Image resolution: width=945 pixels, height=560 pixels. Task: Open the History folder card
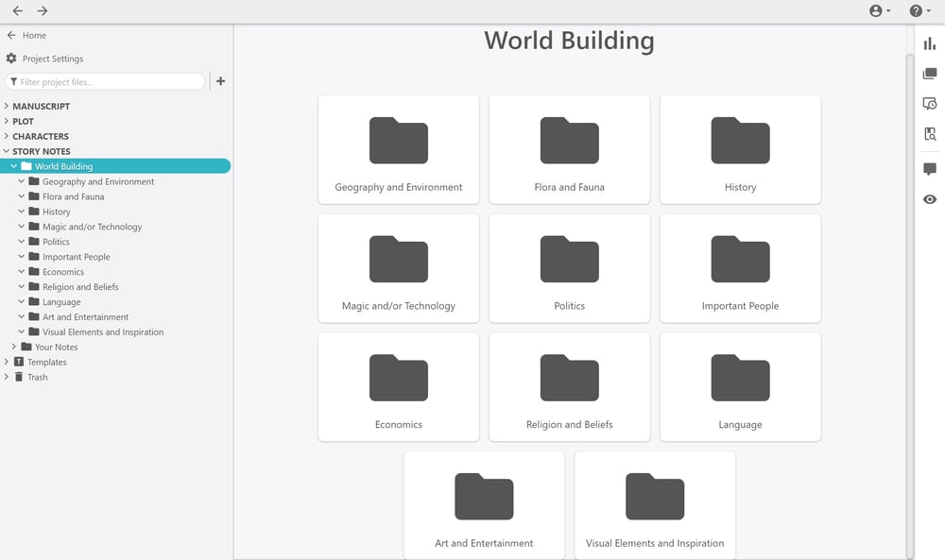pyautogui.click(x=740, y=149)
